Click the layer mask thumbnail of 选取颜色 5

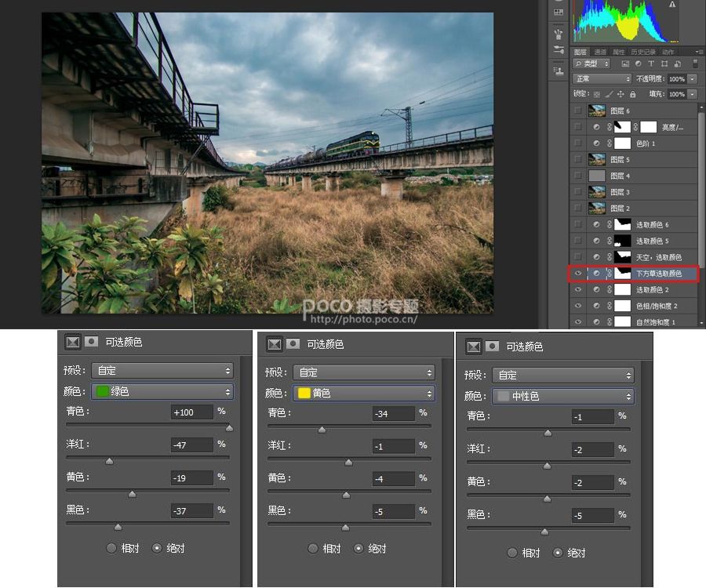(x=622, y=241)
